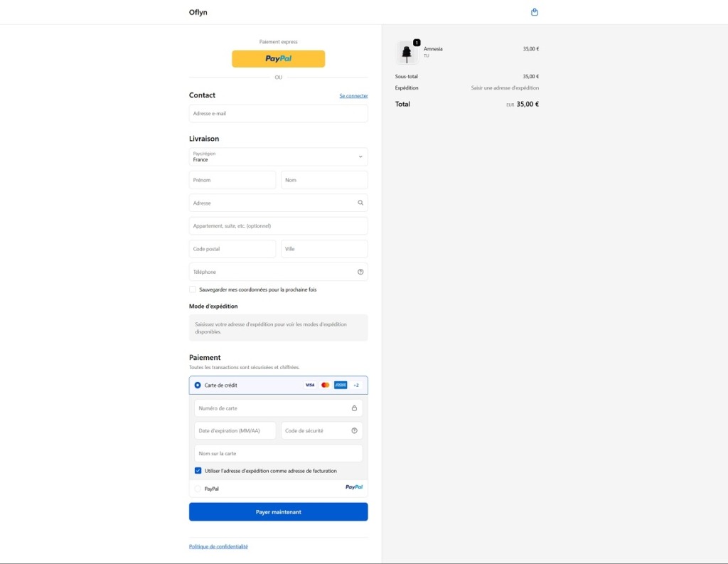Go to the Oflyn store homepage logo
This screenshot has height=564, width=728.
point(198,12)
